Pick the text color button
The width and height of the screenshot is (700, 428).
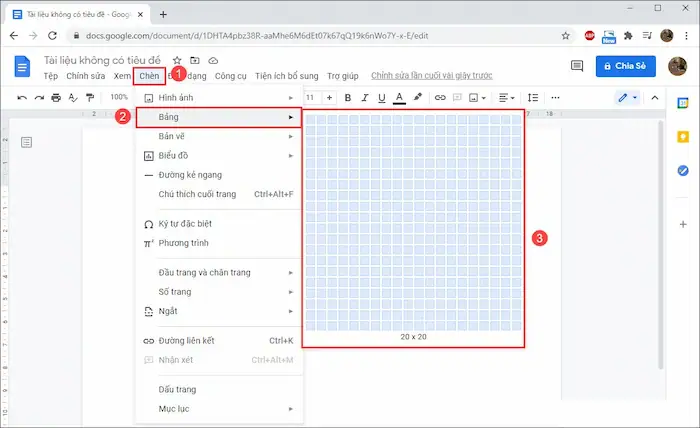click(399, 97)
